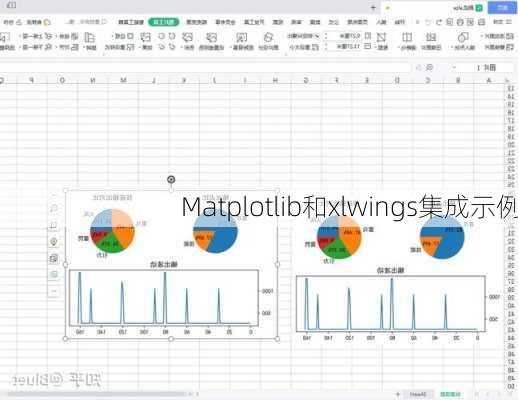Click the rotation handle above selected picture
Screen dimensions: 518x400
click(x=171, y=180)
